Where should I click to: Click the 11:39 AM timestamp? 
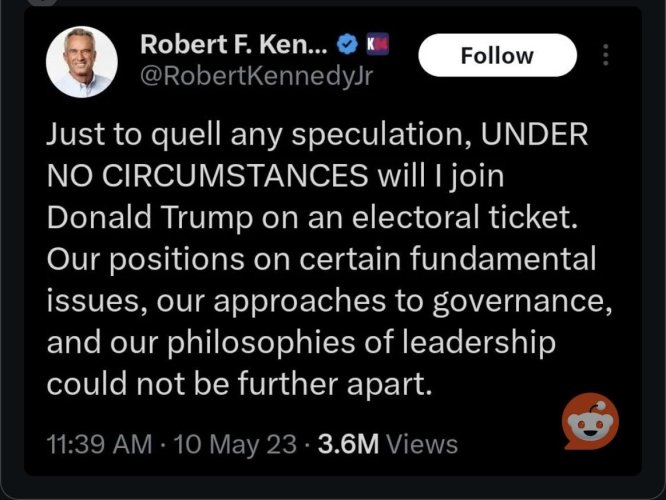(x=99, y=444)
